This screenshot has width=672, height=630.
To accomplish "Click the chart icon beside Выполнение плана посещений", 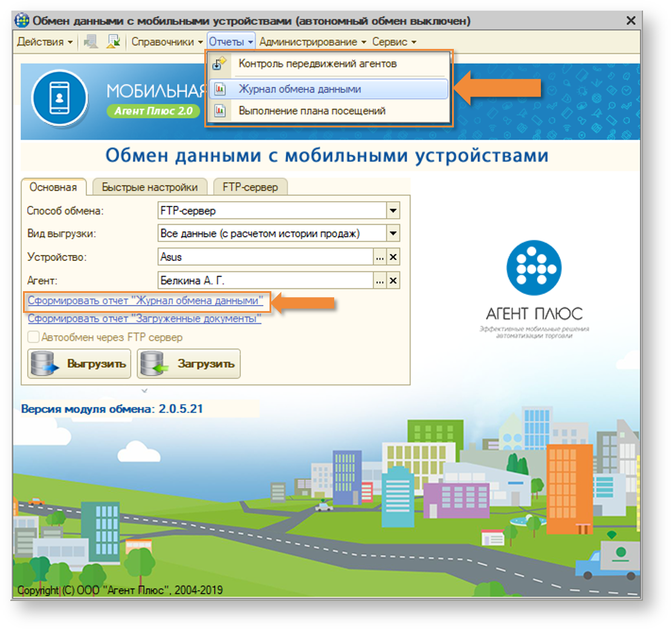I will pyautogui.click(x=220, y=111).
